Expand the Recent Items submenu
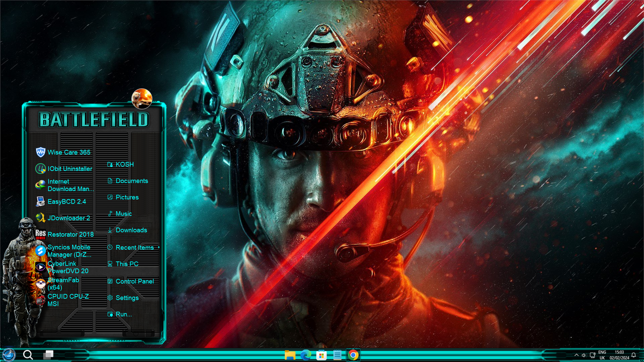The height and width of the screenshot is (362, 644). click(133, 247)
